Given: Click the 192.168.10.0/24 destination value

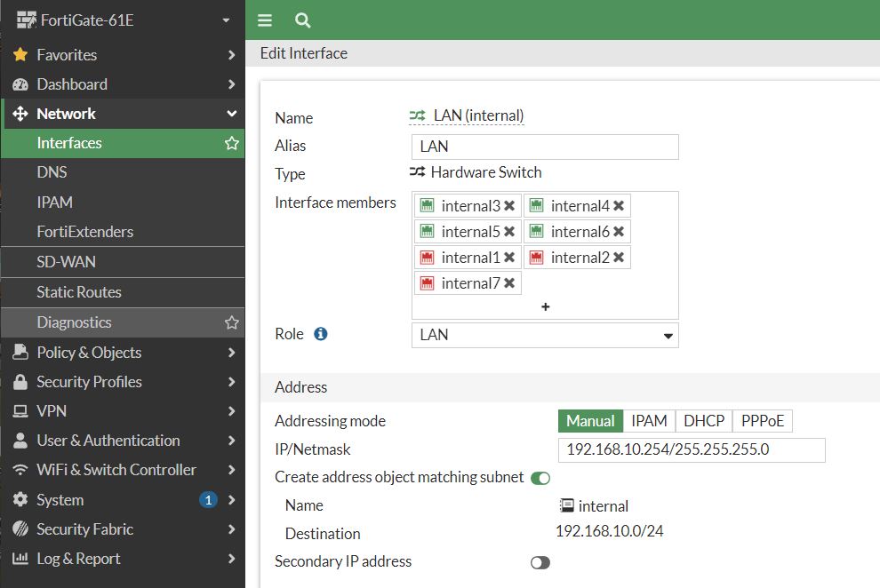Looking at the screenshot, I should [610, 531].
